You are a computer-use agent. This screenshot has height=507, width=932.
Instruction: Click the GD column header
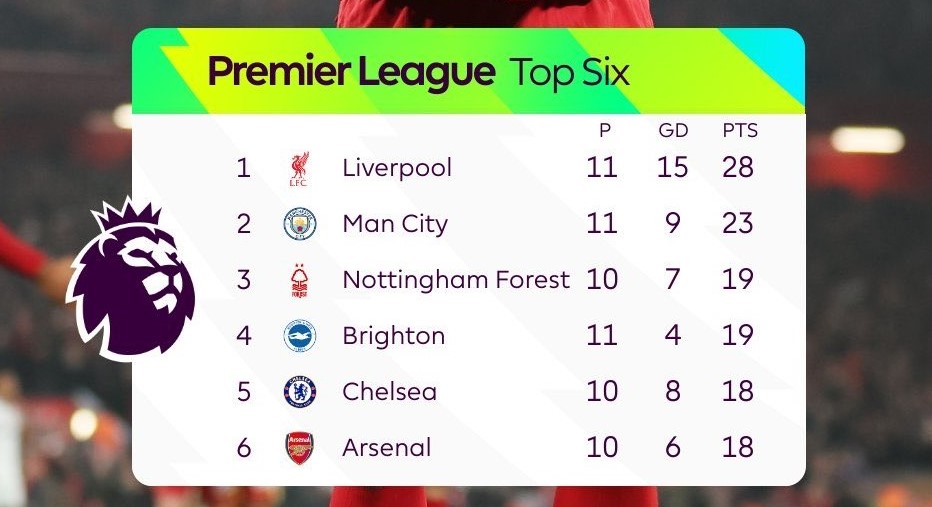[673, 130]
